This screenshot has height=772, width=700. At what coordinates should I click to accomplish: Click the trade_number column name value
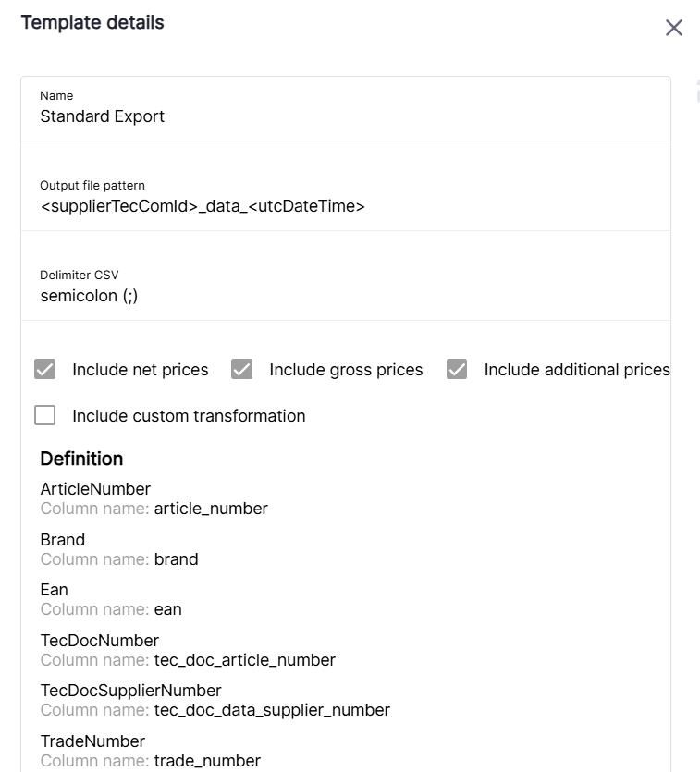coord(207,761)
